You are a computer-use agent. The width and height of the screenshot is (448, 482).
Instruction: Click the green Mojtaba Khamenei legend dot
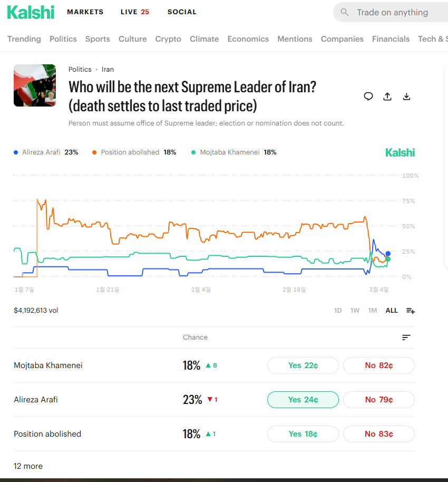coord(193,152)
